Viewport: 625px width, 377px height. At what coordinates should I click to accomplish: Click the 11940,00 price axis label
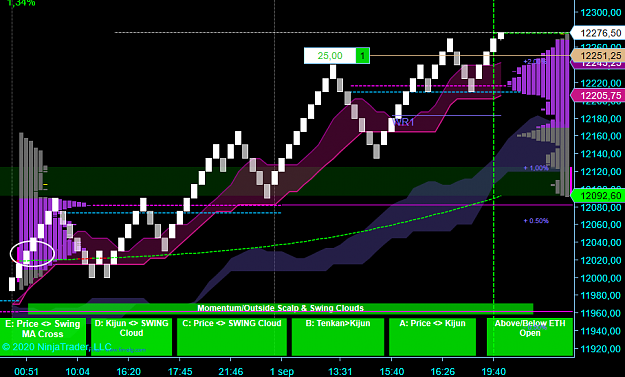601,331
